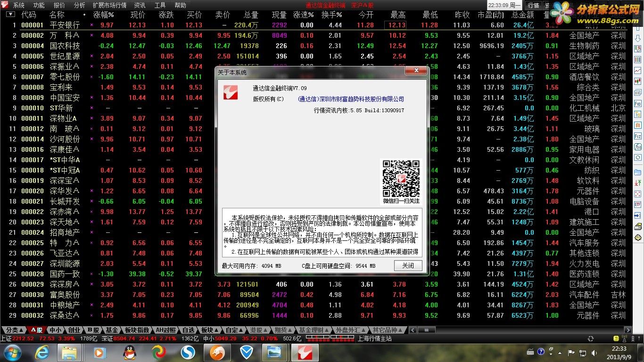Expand the 自定 bottom tab menu

[x=235, y=330]
